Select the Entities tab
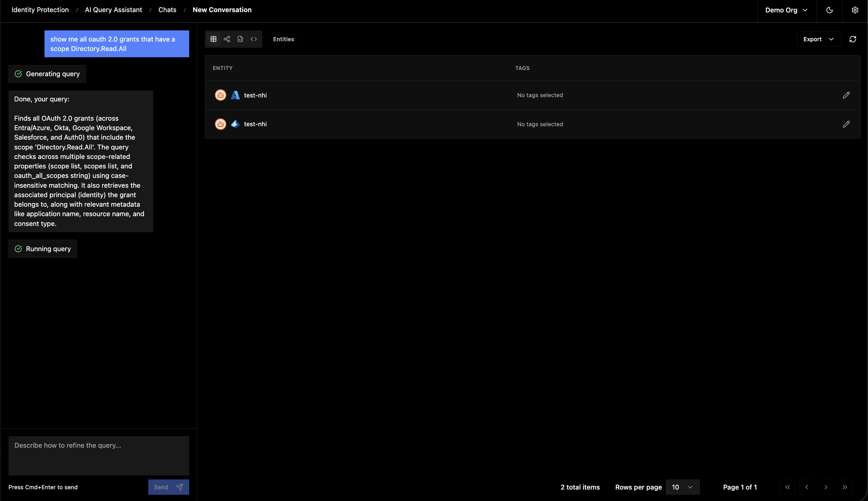 pos(283,39)
